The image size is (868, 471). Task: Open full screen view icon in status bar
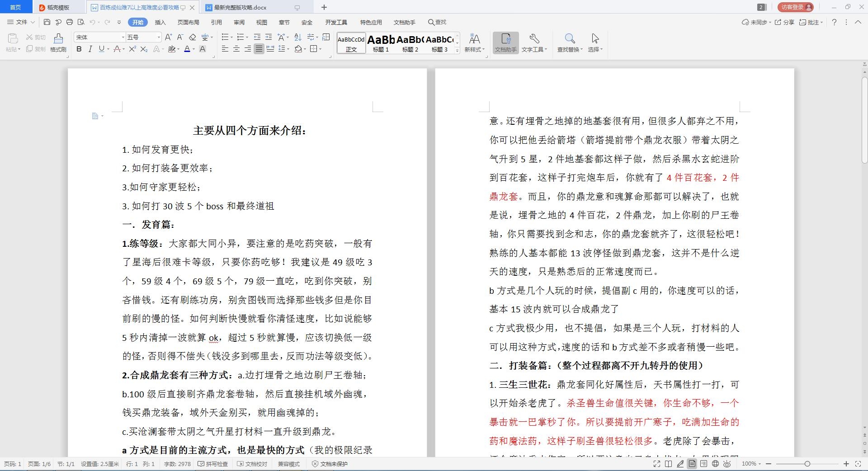point(657,464)
